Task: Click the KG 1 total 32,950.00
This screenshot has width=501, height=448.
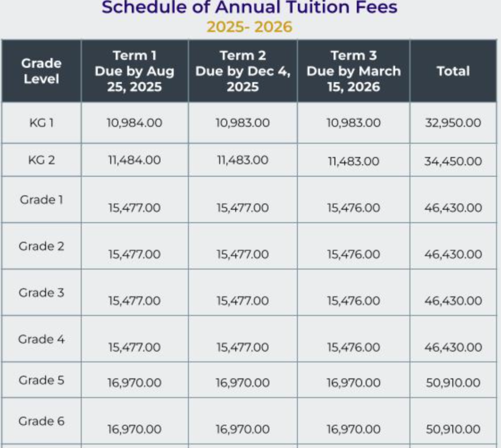Action: pos(453,123)
